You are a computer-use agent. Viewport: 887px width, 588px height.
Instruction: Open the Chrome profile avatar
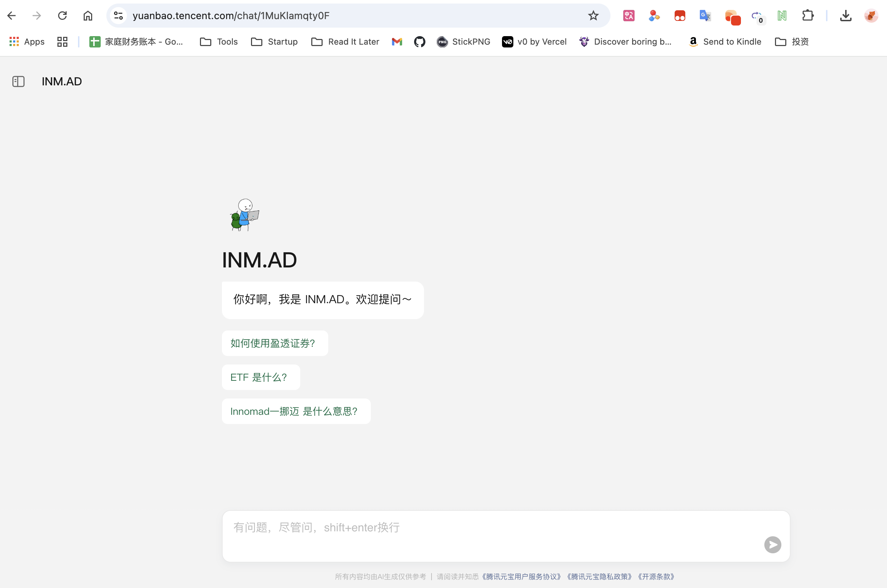871,16
